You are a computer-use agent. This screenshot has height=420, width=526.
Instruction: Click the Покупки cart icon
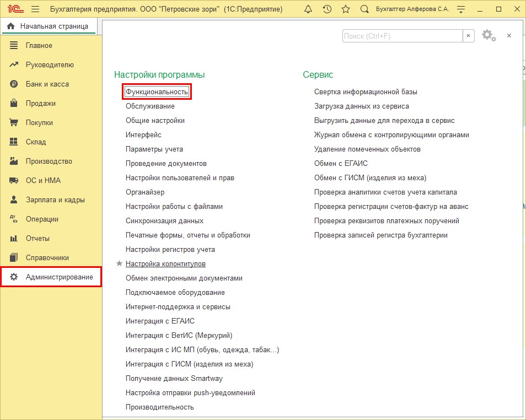[x=14, y=122]
